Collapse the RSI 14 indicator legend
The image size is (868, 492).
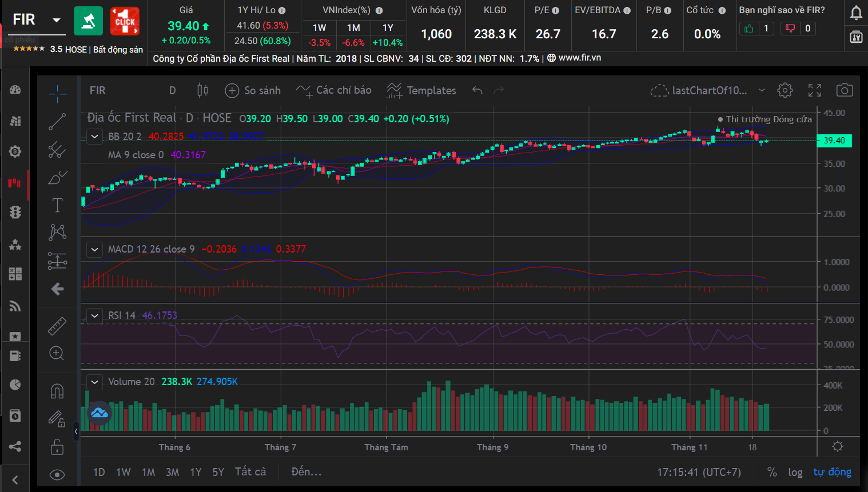95,315
